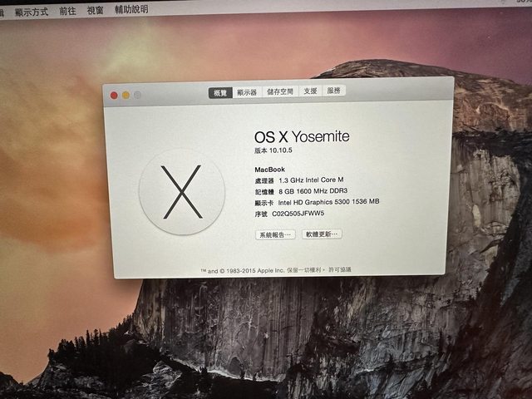Open the 支援 tab

click(310, 91)
